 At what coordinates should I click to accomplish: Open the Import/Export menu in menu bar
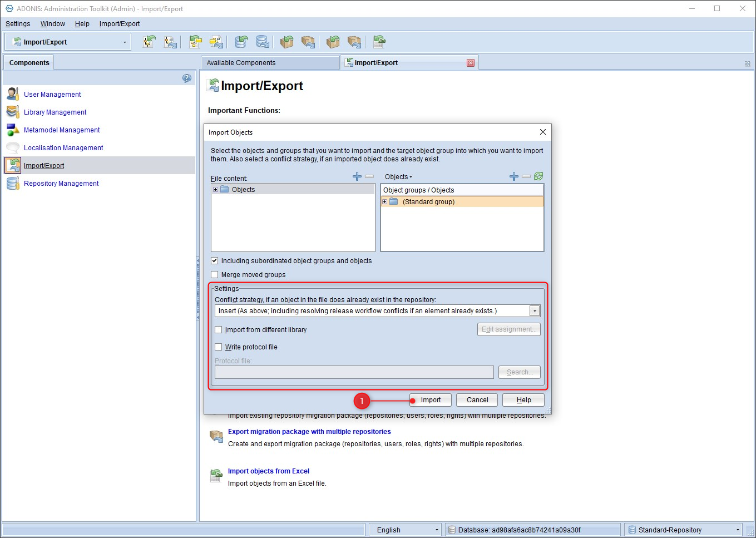[120, 24]
